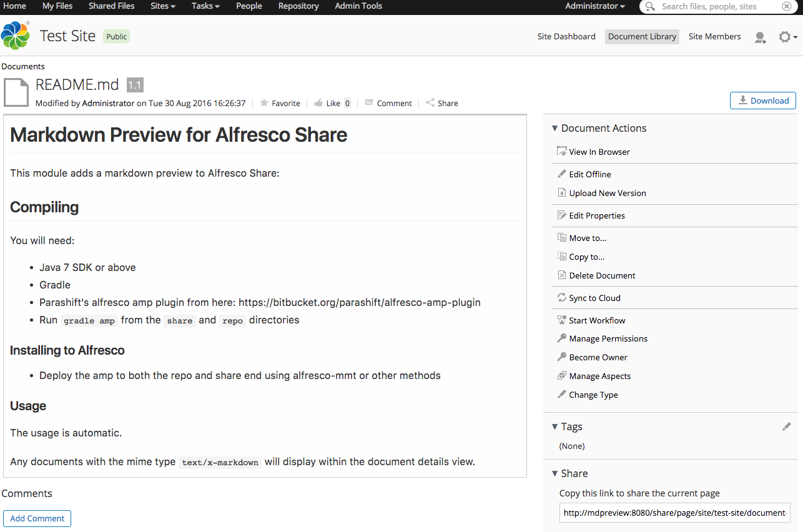This screenshot has height=532, width=803.
Task: Open the Tasks dropdown menu
Action: click(x=205, y=6)
